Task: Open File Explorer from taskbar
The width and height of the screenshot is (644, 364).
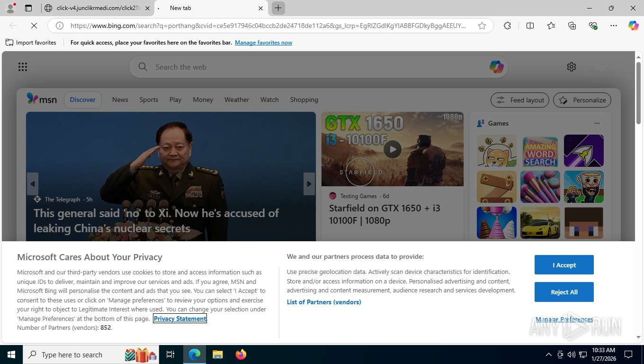Action: pyautogui.click(x=217, y=355)
